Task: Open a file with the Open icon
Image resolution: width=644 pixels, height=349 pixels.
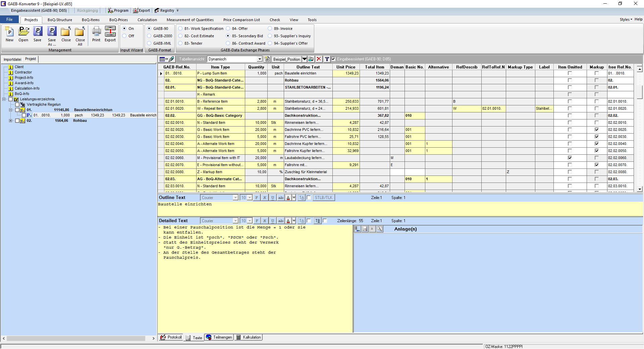Action: click(23, 35)
